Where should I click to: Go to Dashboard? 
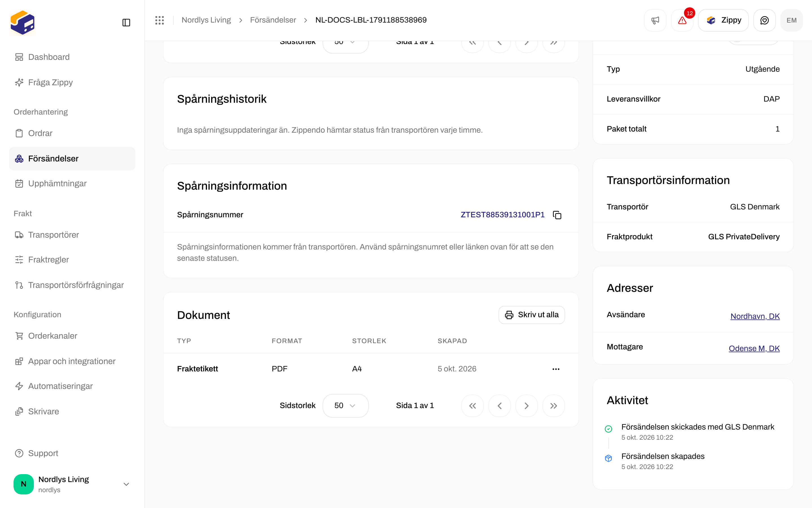pyautogui.click(x=72, y=57)
